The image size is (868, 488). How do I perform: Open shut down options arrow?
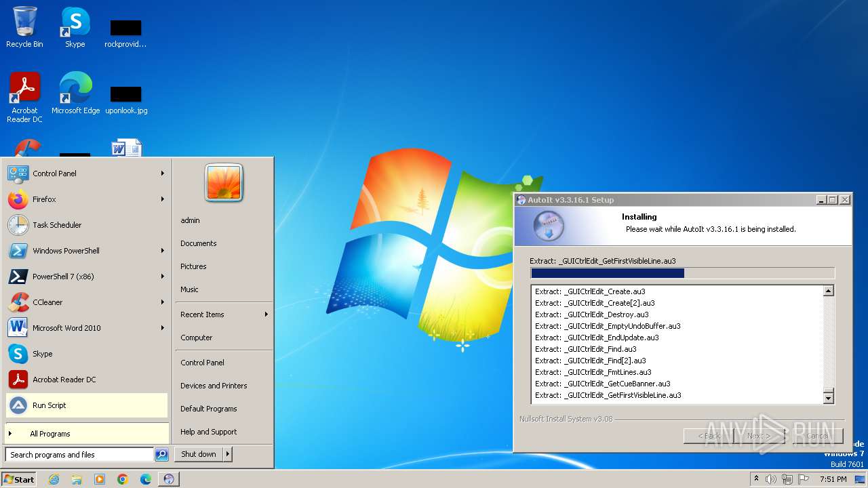[x=228, y=454]
